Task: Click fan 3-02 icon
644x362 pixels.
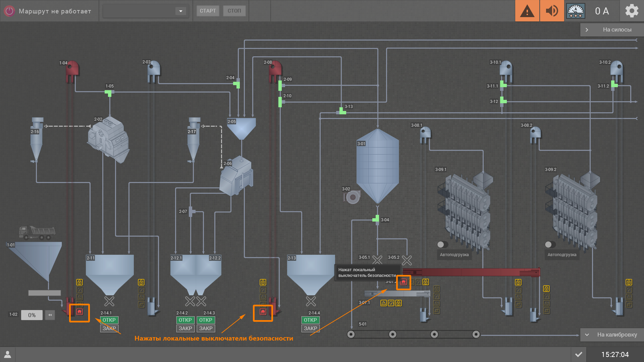Action: point(352,197)
